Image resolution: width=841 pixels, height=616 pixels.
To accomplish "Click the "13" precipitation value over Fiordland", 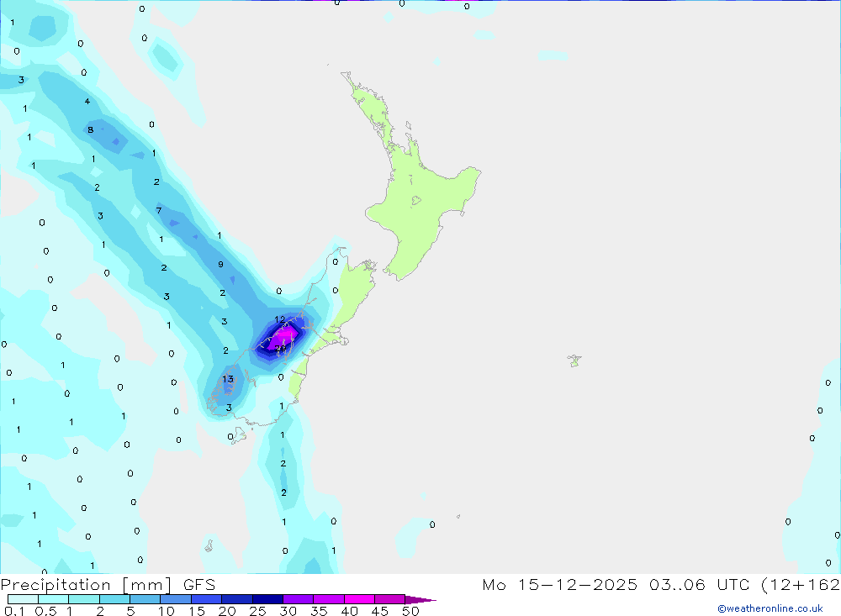I will (228, 379).
